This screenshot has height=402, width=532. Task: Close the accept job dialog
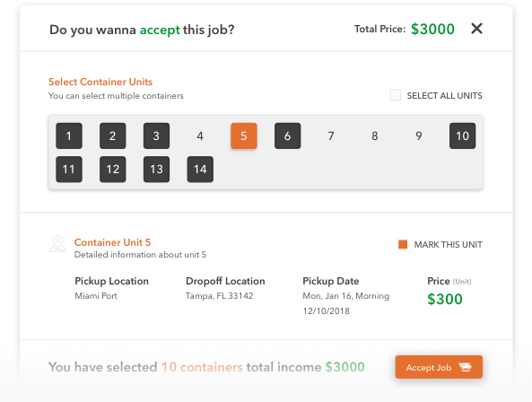point(476,29)
